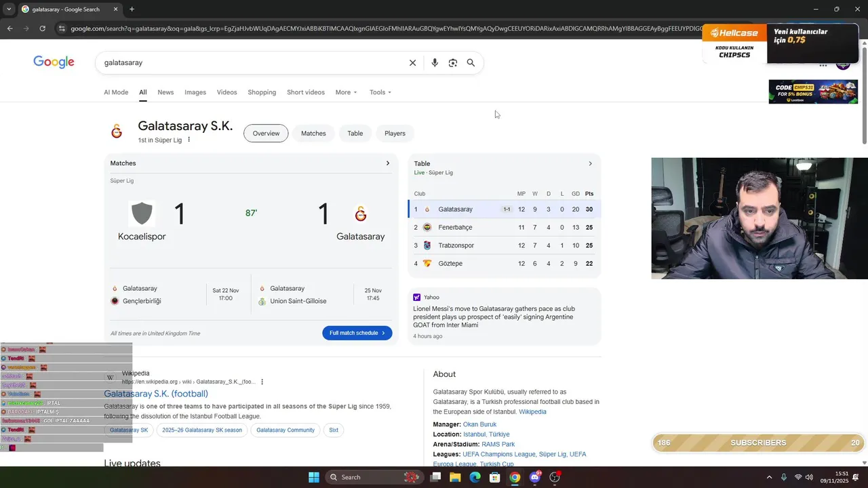Open Wikipedia result three-dot options
The image size is (868, 488).
coord(262,382)
